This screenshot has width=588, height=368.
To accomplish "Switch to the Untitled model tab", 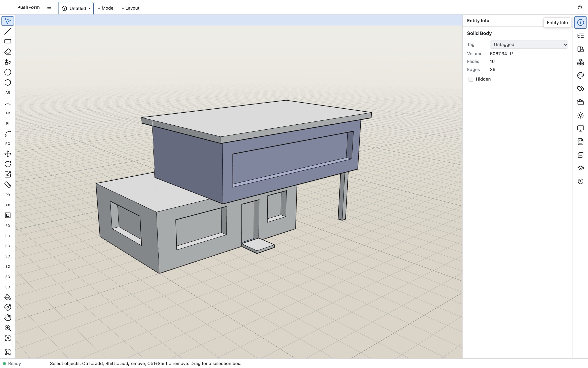I will pyautogui.click(x=76, y=8).
